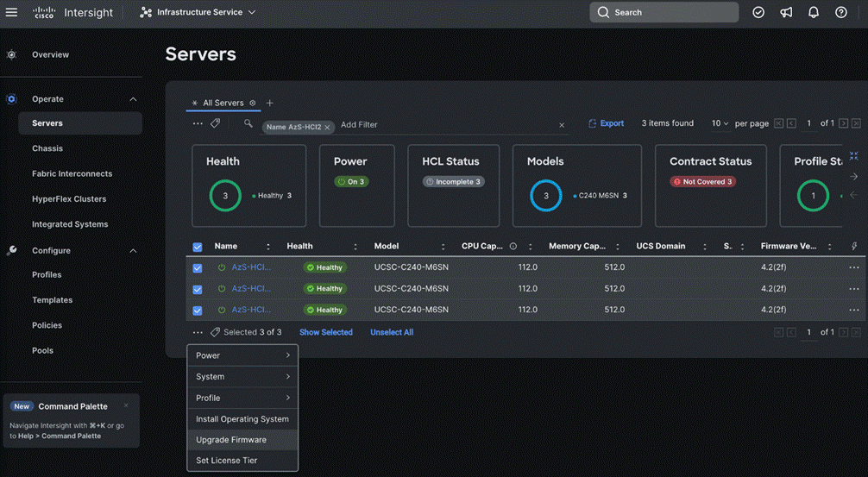Collapse the Configure section
The height and width of the screenshot is (477, 868).
click(x=133, y=251)
